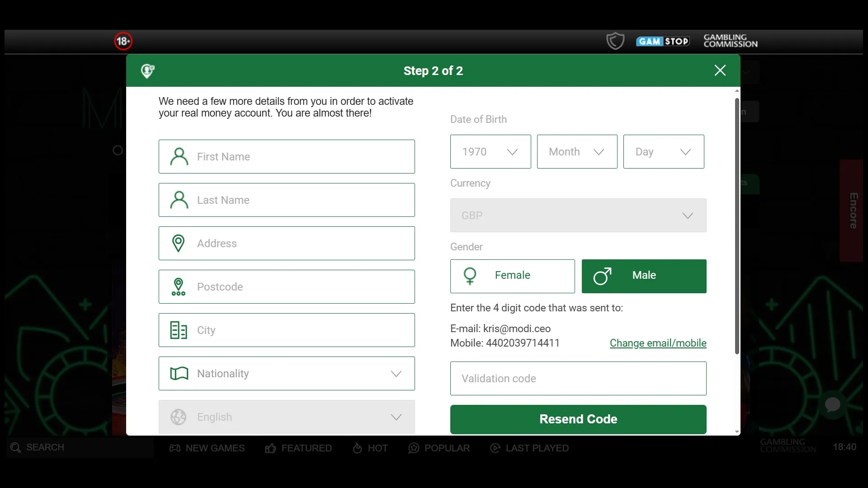Viewport: 868px width, 488px height.
Task: Focus the Address input field
Action: pos(287,244)
